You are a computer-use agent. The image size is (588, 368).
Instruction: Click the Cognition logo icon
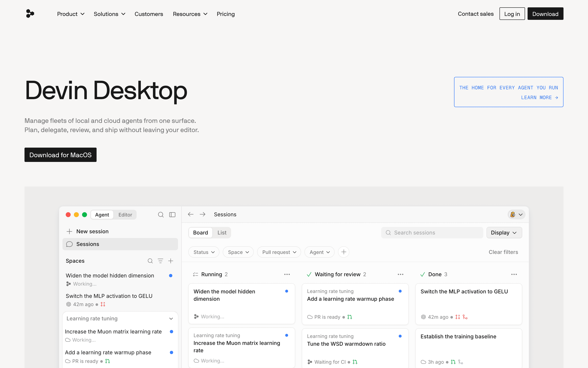point(30,14)
